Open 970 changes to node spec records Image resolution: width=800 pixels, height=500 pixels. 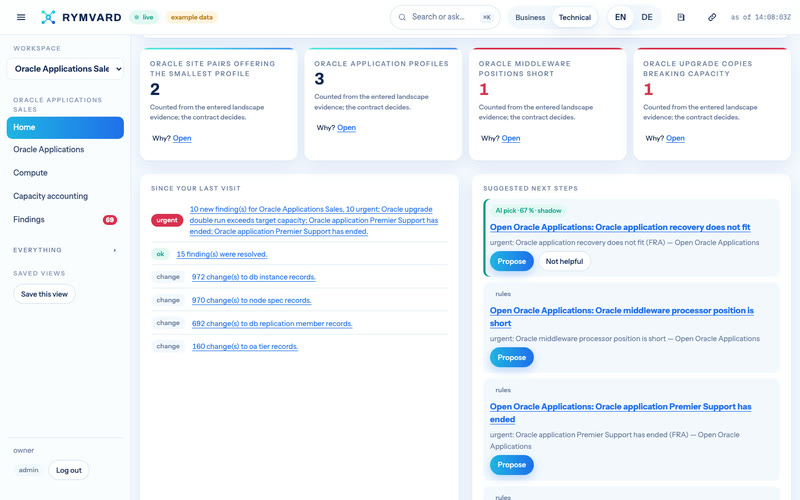tap(251, 301)
